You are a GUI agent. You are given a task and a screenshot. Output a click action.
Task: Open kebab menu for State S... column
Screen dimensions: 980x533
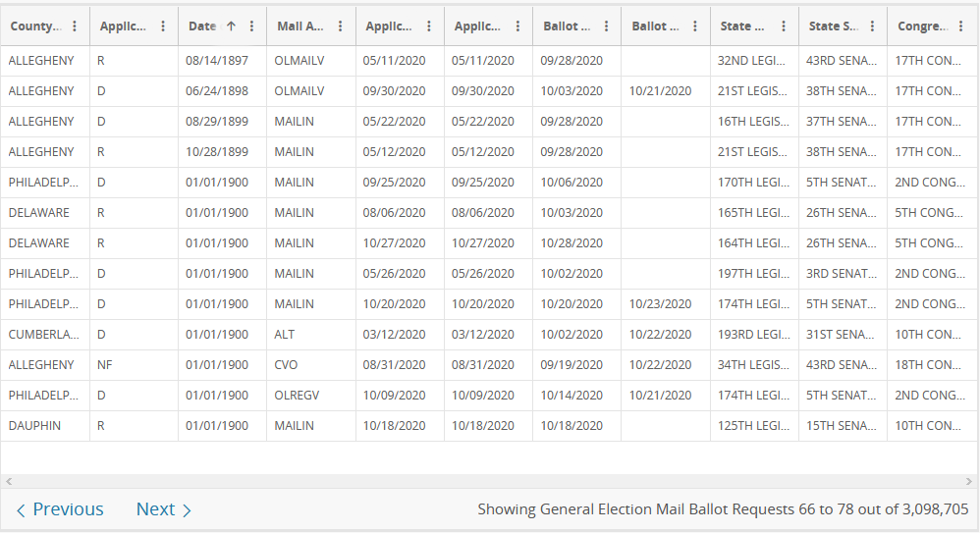pos(873,27)
